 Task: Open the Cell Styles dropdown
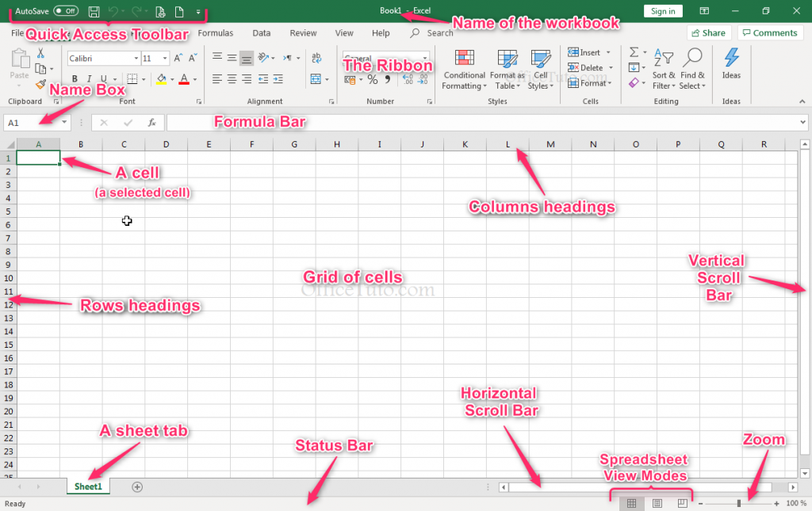click(540, 70)
